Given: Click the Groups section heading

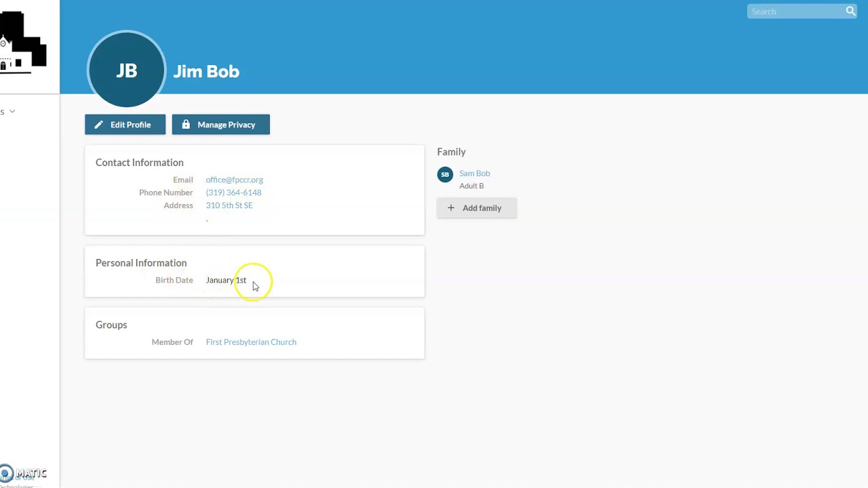Looking at the screenshot, I should [x=111, y=325].
